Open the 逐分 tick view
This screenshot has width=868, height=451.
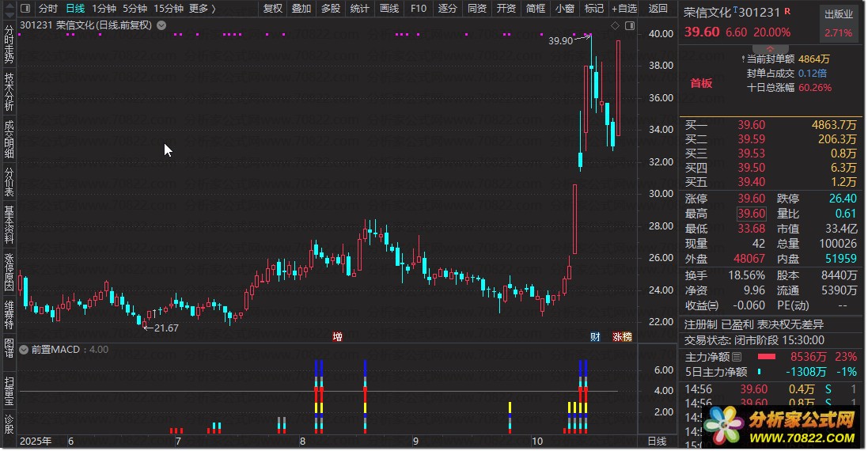[x=448, y=8]
